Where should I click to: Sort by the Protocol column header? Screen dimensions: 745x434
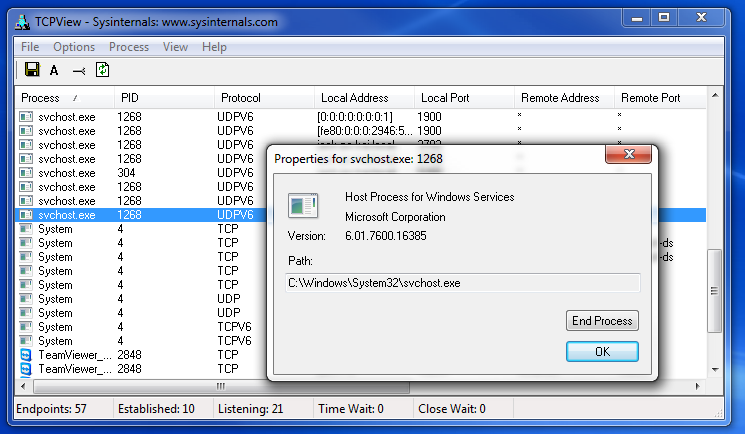click(x=264, y=98)
